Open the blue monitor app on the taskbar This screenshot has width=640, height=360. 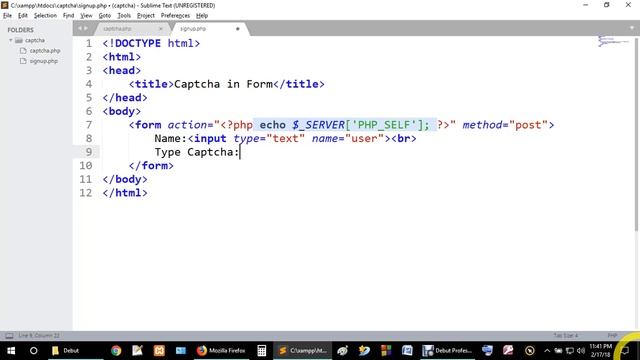[487, 351]
